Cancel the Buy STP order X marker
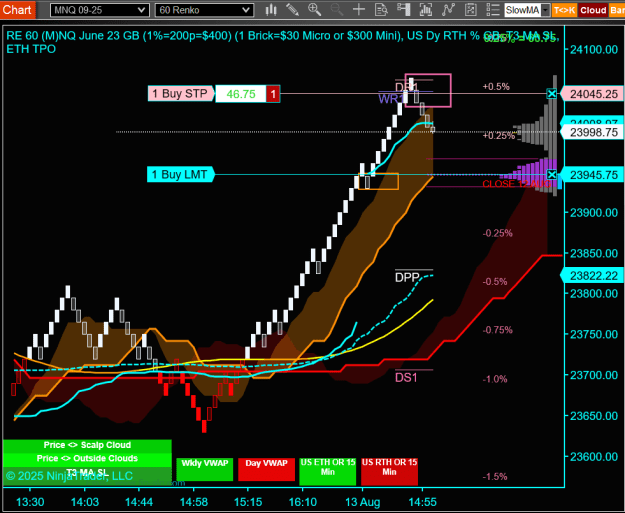Screen dimensions: 625x513 (552, 94)
